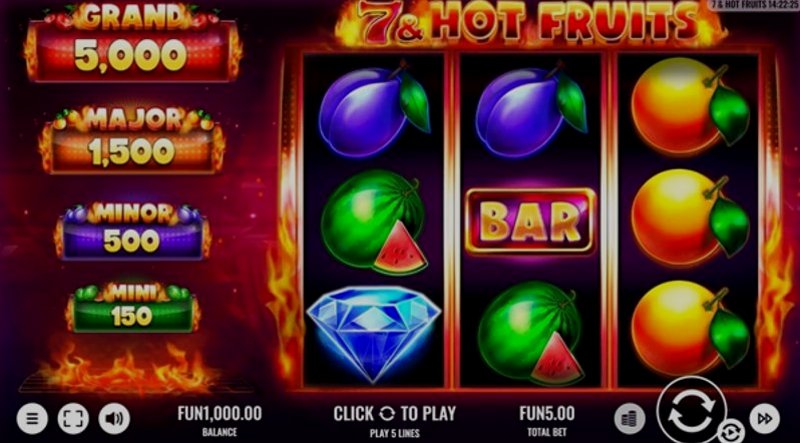This screenshot has width=800, height=443.
Task: Click the Minor 500 jackpot panel
Action: pos(133,232)
